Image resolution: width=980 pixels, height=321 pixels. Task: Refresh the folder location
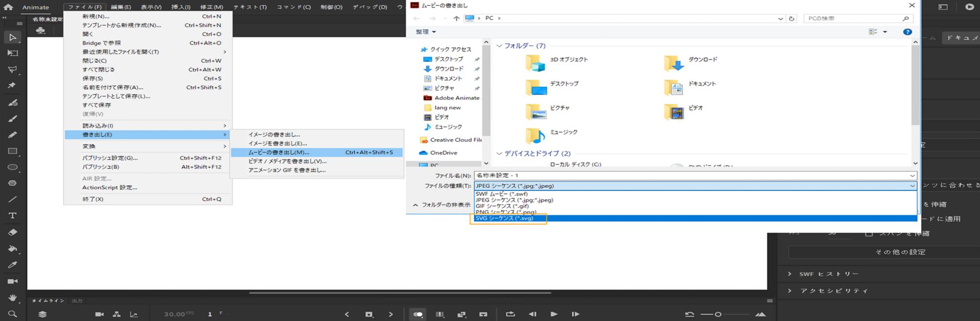point(792,18)
